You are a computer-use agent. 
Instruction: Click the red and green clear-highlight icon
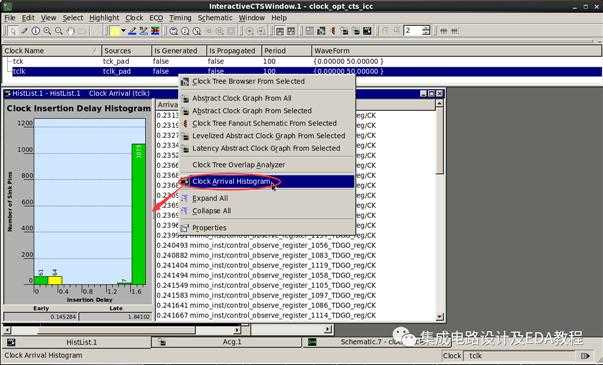[x=155, y=31]
